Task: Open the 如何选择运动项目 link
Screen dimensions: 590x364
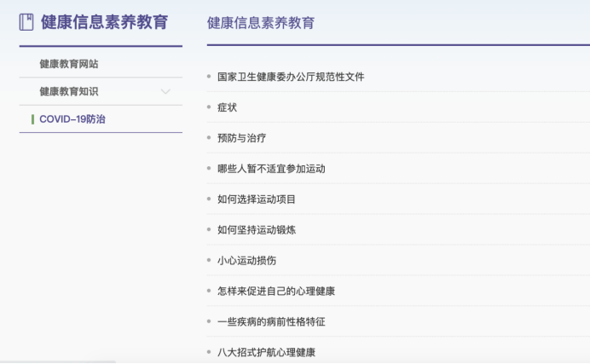Action: (256, 199)
